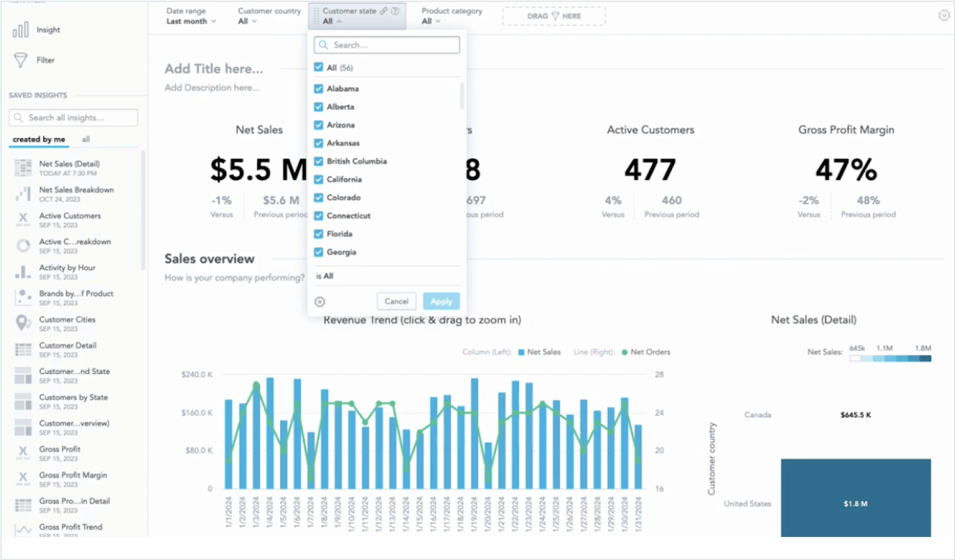The width and height of the screenshot is (955, 560).
Task: Click the Insight bar chart icon
Action: (x=21, y=30)
